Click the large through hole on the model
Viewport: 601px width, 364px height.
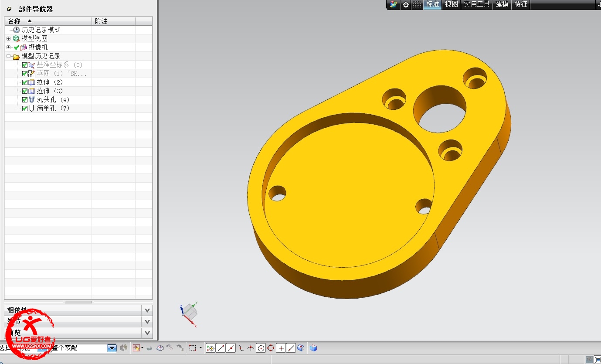click(x=440, y=109)
